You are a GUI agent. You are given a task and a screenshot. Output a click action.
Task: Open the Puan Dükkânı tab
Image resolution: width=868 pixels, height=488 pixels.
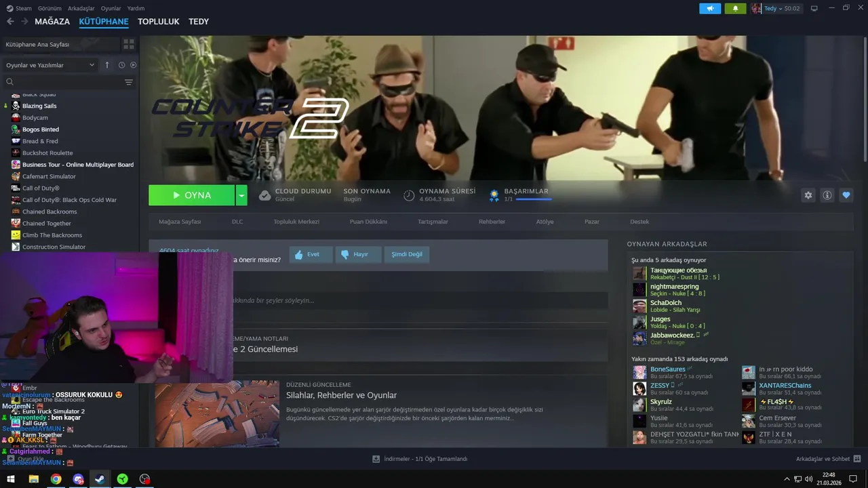pyautogui.click(x=368, y=222)
